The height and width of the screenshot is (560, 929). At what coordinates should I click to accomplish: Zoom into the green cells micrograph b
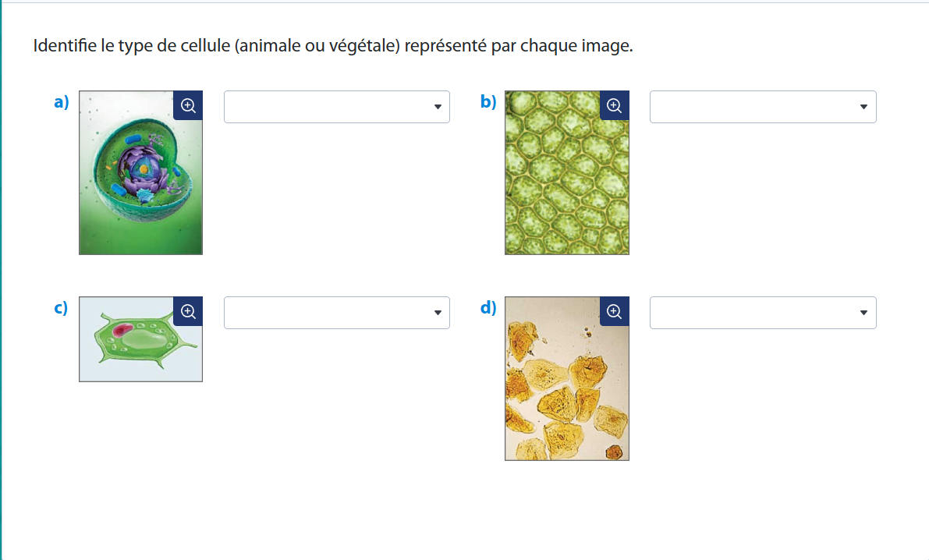click(x=614, y=105)
